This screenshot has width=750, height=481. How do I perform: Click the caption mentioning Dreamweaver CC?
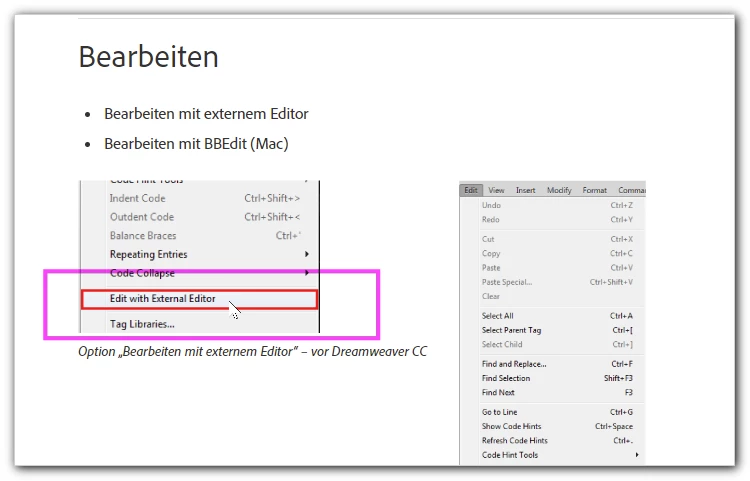[x=253, y=351]
